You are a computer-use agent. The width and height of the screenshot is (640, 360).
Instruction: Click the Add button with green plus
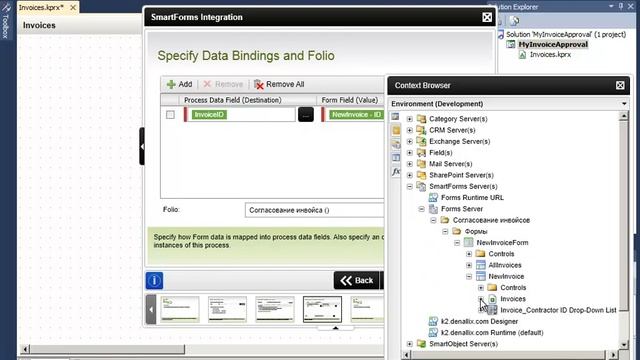(x=179, y=84)
